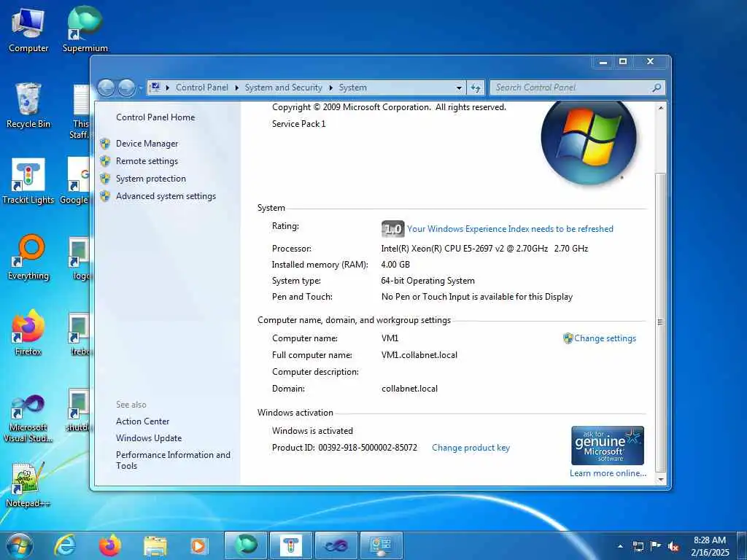Click the search magnifier icon
747x560 pixels.
657,87
